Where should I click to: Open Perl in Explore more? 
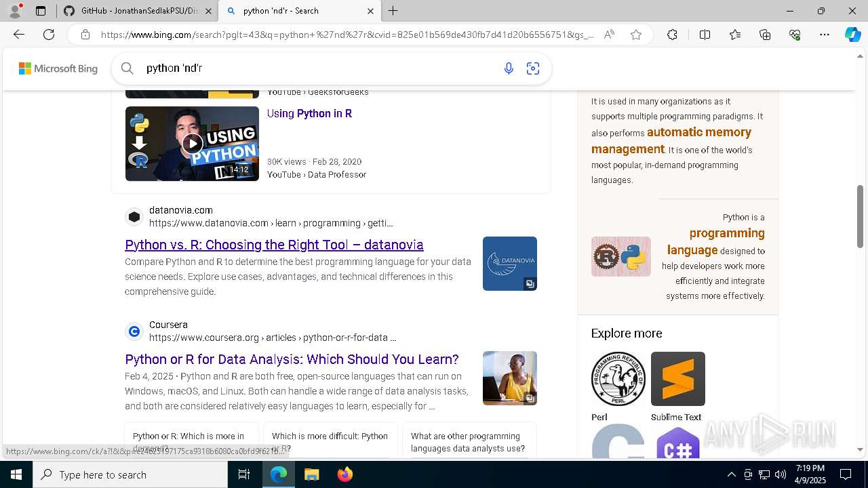(618, 386)
